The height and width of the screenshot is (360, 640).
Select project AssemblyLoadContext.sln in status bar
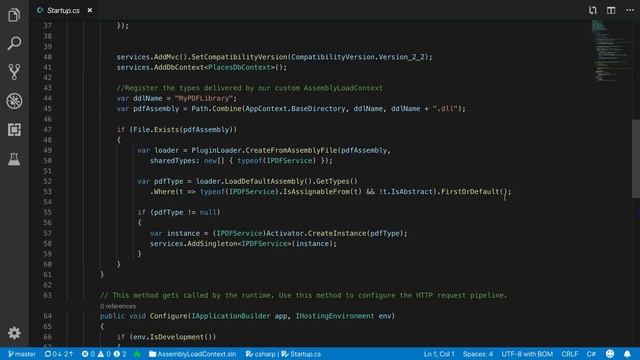pyautogui.click(x=192, y=354)
